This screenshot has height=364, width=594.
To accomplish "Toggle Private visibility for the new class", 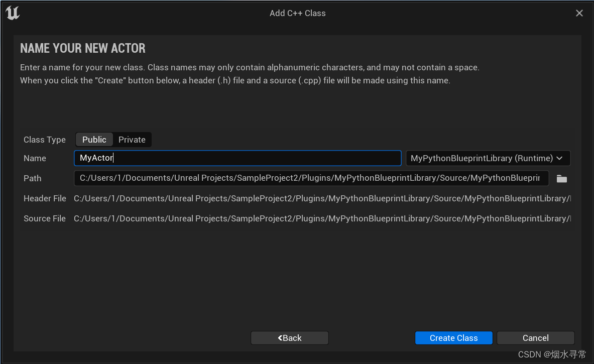I will point(132,139).
